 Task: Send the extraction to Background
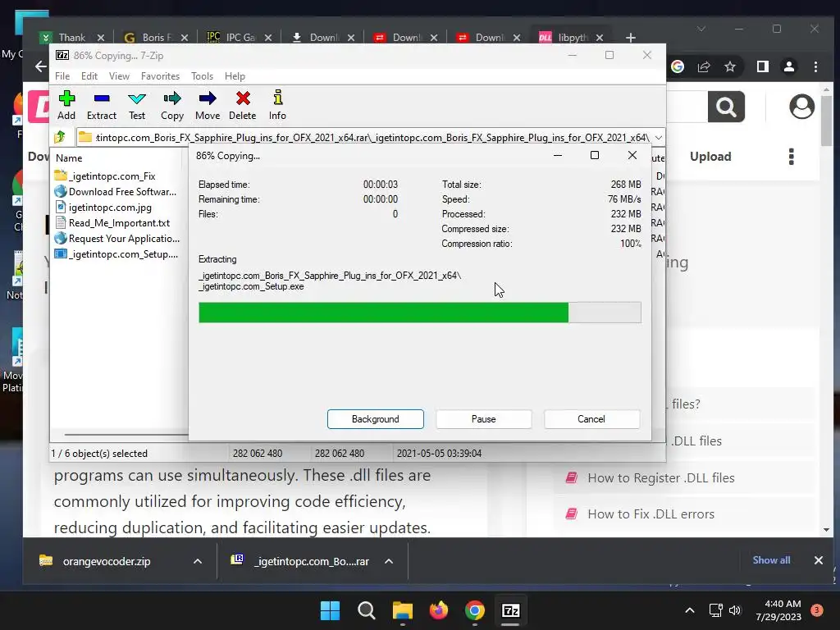[x=376, y=419]
